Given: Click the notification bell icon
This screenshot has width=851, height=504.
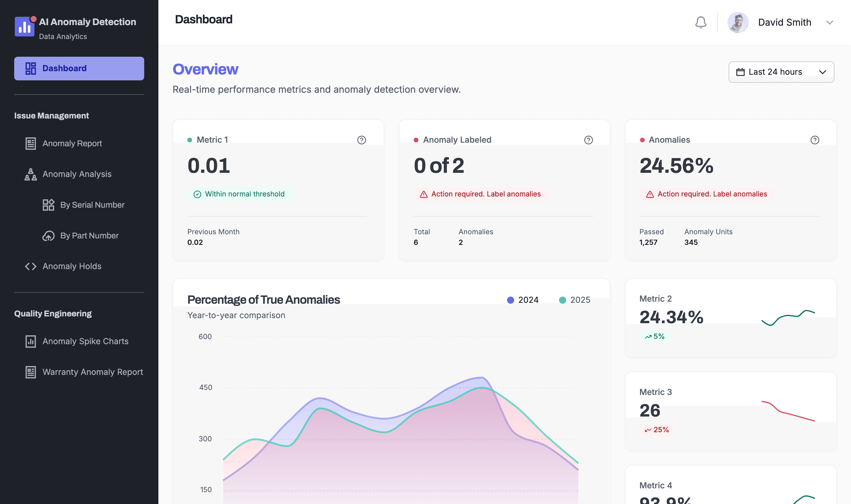Looking at the screenshot, I should (700, 22).
